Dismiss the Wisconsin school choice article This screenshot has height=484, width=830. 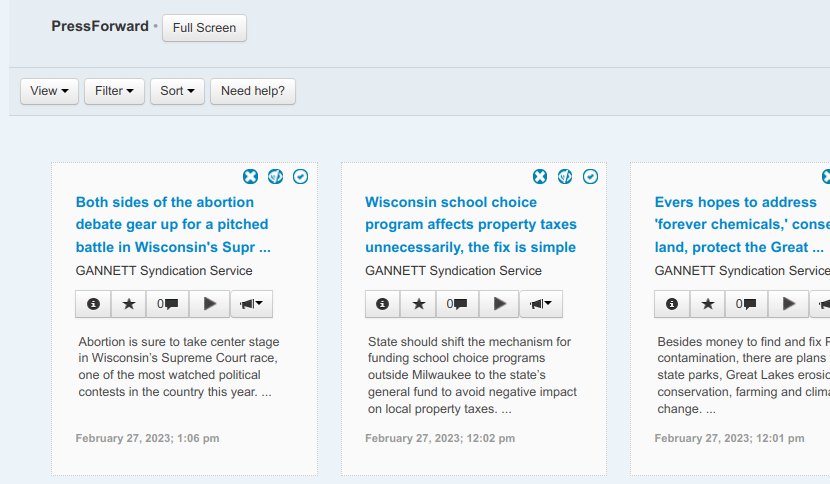point(540,176)
